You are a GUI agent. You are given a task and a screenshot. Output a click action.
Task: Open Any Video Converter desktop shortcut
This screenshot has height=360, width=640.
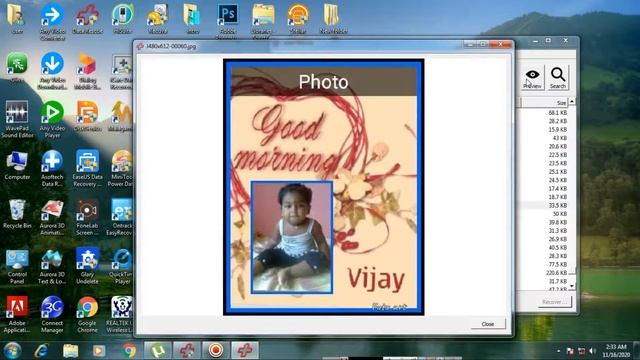pyautogui.click(x=52, y=21)
